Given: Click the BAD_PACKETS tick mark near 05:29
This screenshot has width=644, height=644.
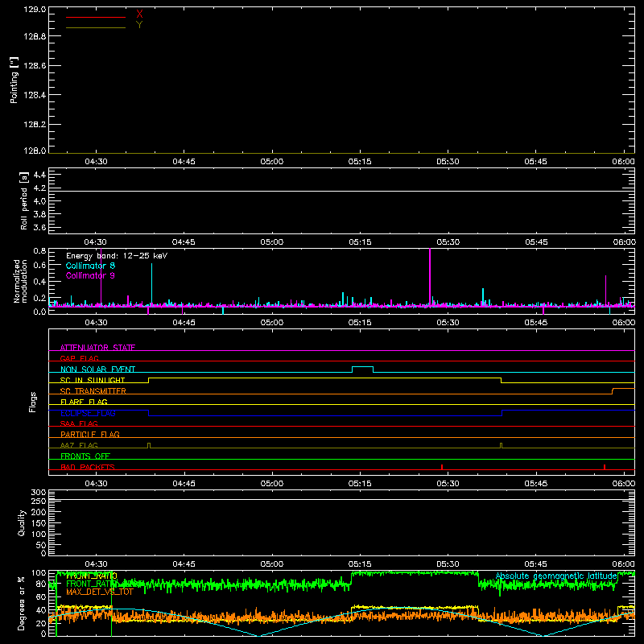Looking at the screenshot, I should 442,467.
